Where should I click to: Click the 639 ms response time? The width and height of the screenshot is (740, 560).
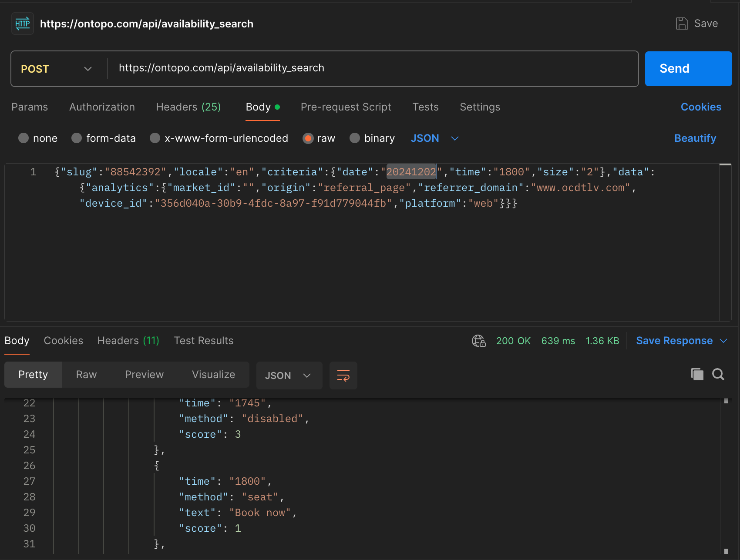point(558,341)
